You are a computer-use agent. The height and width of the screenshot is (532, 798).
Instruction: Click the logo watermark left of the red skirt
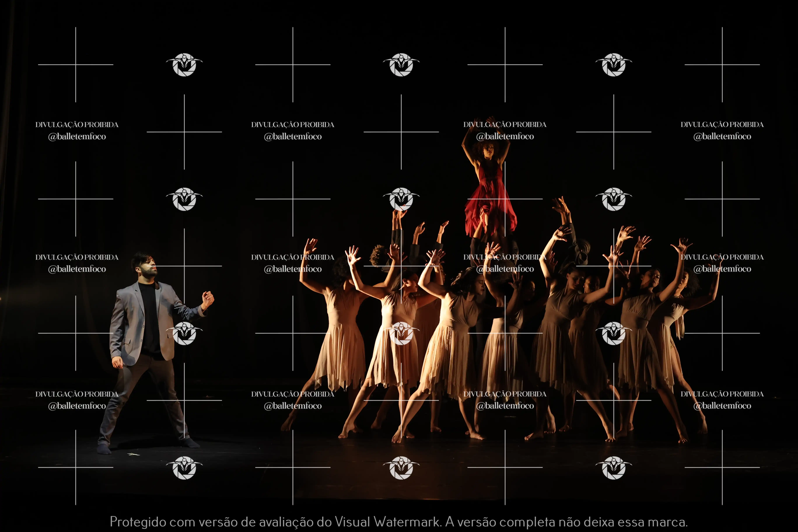(x=401, y=199)
